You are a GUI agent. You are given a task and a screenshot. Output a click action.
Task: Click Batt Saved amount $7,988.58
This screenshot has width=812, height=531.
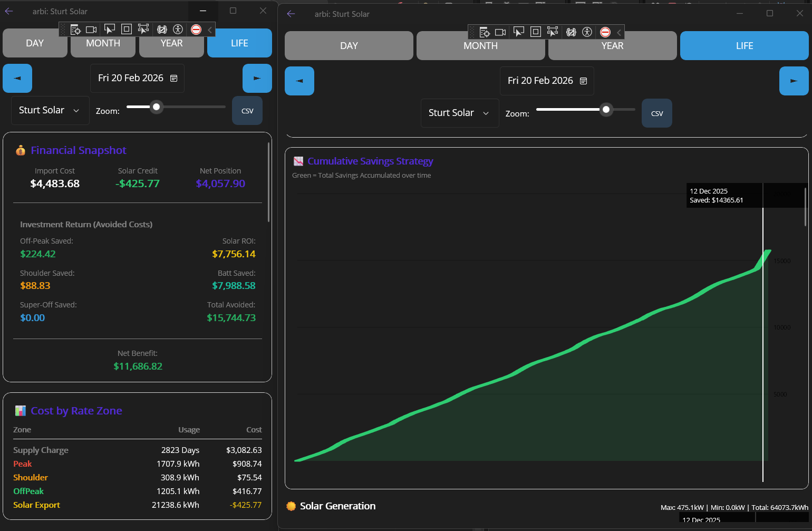(234, 286)
